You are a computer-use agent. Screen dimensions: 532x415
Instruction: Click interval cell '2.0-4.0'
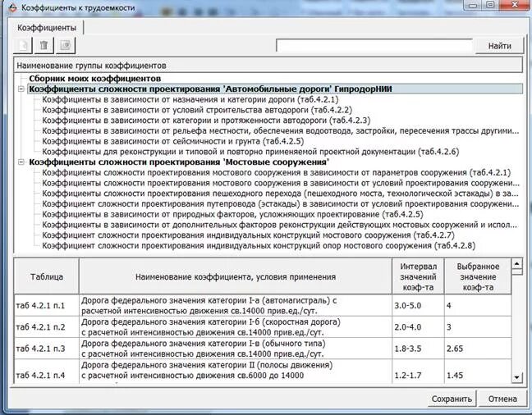(418, 327)
